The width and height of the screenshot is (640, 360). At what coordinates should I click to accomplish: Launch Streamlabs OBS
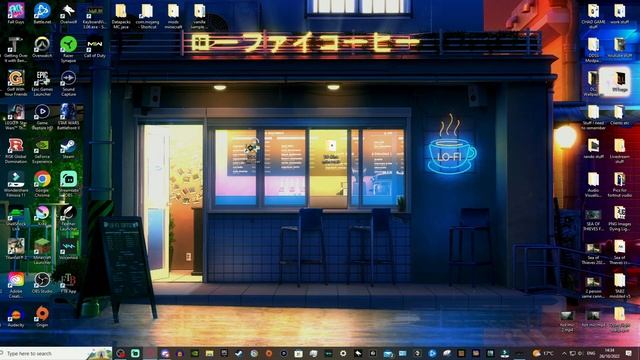pyautogui.click(x=68, y=184)
